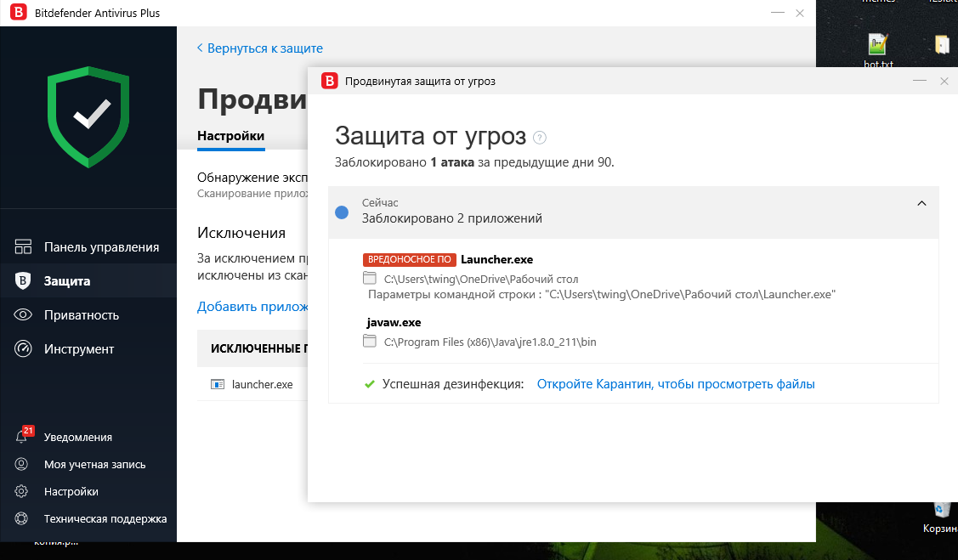Screen dimensions: 958x560
Task: Click the dashboard grid icon
Action: click(x=23, y=246)
